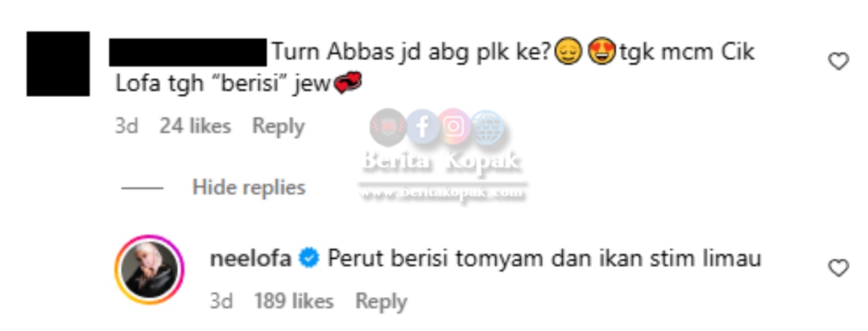This screenshot has height=331, width=868.
Task: Reply to neelofa's tomyam comment
Action: 381,301
